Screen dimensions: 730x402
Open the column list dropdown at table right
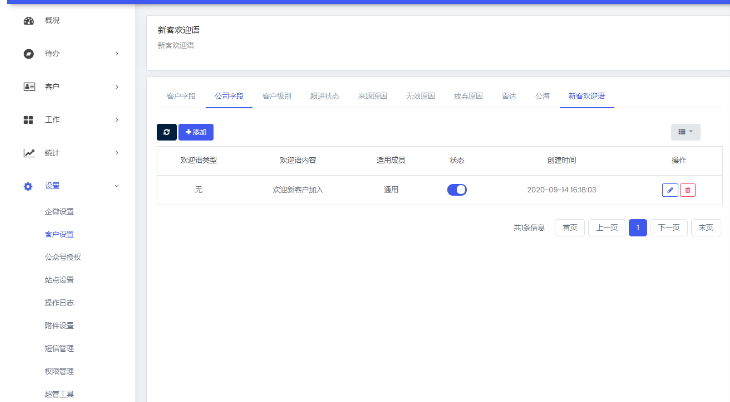pos(685,131)
